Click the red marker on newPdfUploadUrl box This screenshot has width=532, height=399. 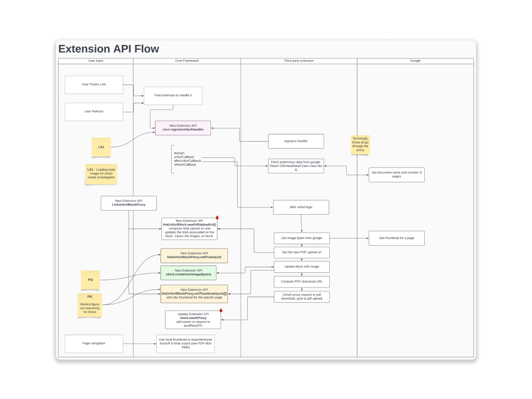point(217,218)
